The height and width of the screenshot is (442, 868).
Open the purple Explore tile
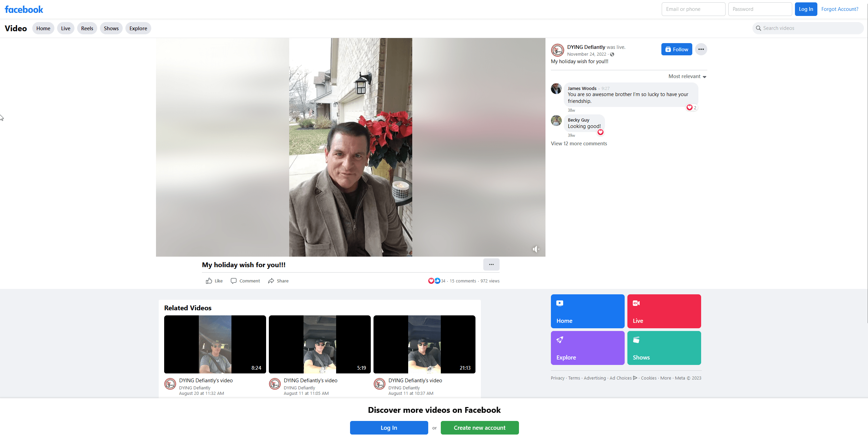pyautogui.click(x=587, y=348)
